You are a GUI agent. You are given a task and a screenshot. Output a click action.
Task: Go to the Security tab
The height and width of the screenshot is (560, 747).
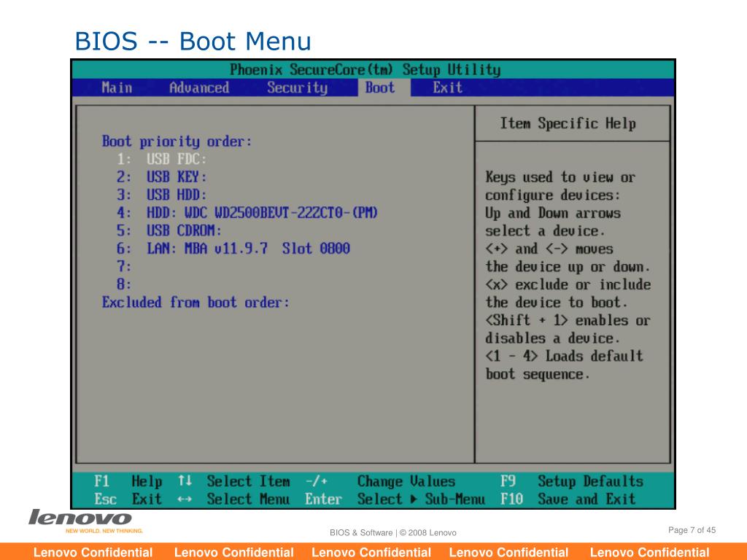[x=298, y=87]
